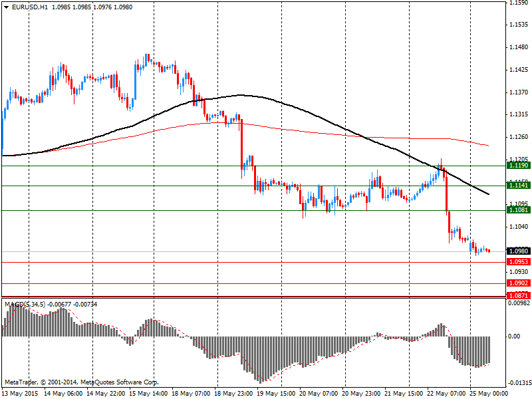The image size is (532, 399).
Task: Click the 13 May 2015 date label
Action: [21, 394]
